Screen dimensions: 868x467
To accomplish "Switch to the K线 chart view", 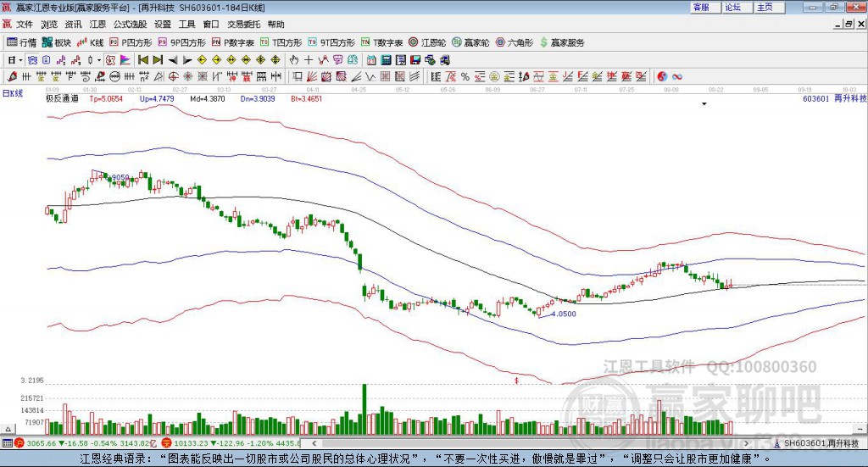I will tap(90, 42).
